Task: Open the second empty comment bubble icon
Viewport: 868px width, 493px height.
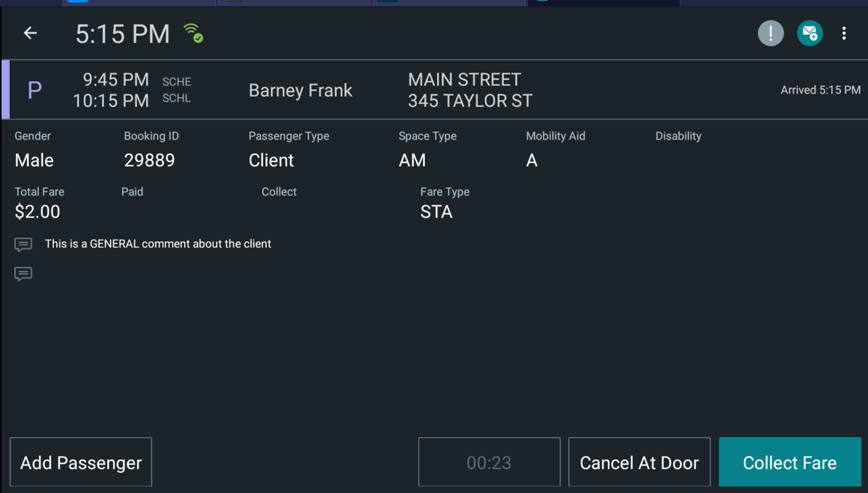Action: coord(23,274)
